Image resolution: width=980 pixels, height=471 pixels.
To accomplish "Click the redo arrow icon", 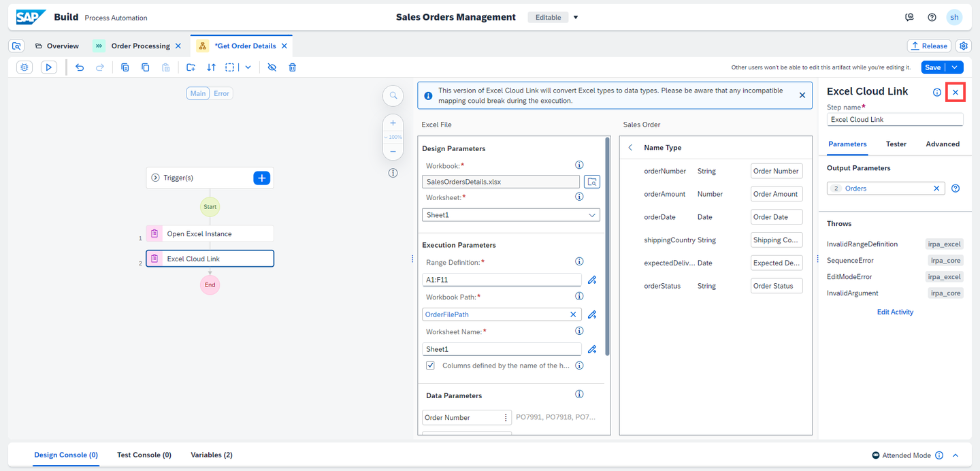I will point(100,67).
